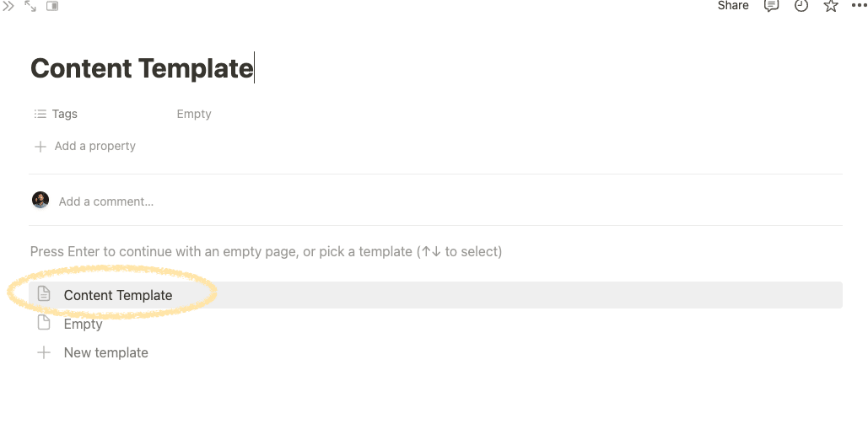Select the Empty Tags value field
Viewport: 868px width, 424px height.
[x=194, y=114]
